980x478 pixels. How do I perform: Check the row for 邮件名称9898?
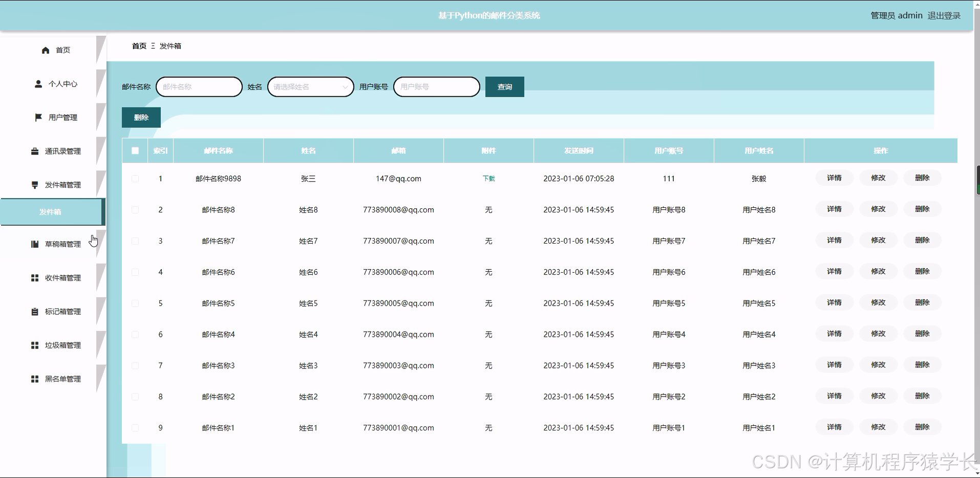pyautogui.click(x=135, y=179)
